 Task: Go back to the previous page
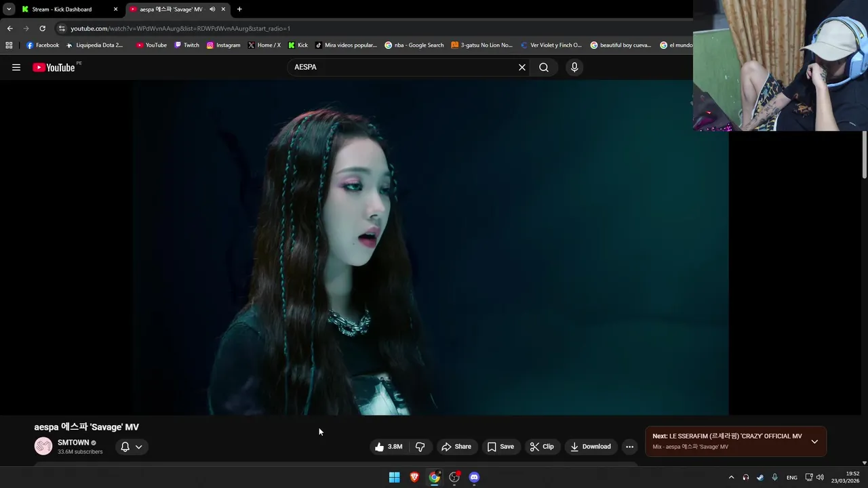pyautogui.click(x=9, y=28)
